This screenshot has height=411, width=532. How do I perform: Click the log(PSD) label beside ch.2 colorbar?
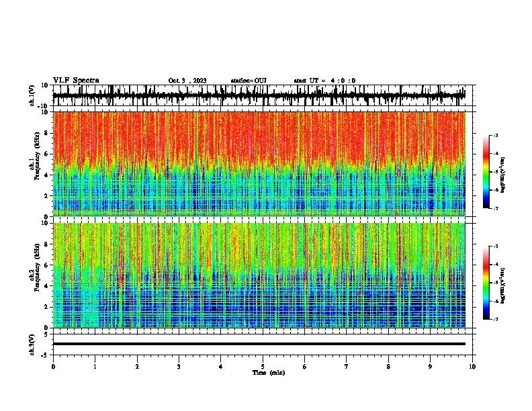tap(503, 285)
